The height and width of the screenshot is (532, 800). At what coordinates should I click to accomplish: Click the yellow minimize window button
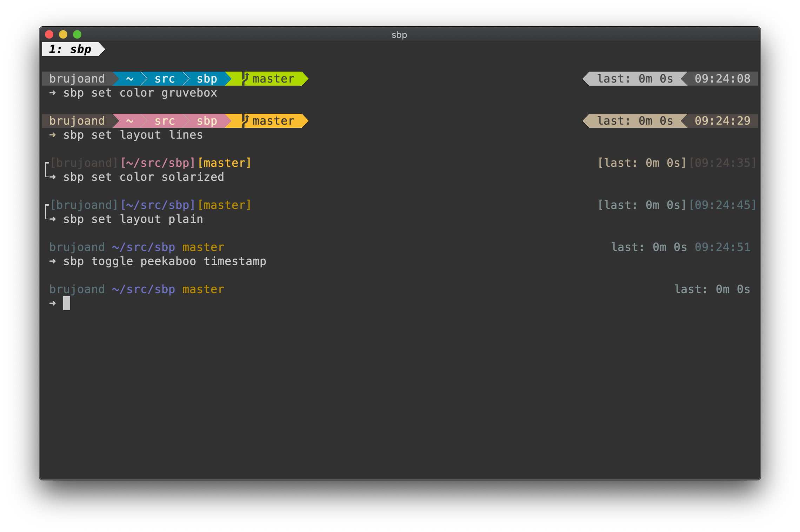[x=63, y=34]
